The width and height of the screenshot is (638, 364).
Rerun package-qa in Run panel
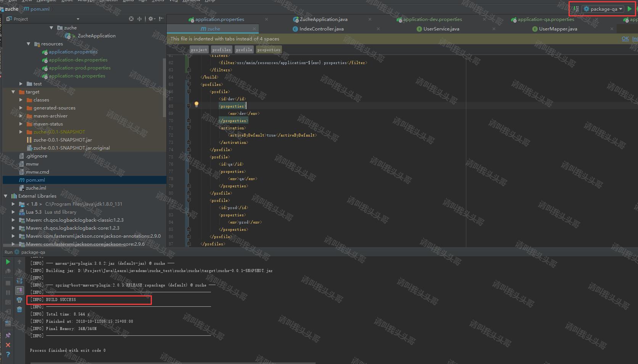pos(8,262)
